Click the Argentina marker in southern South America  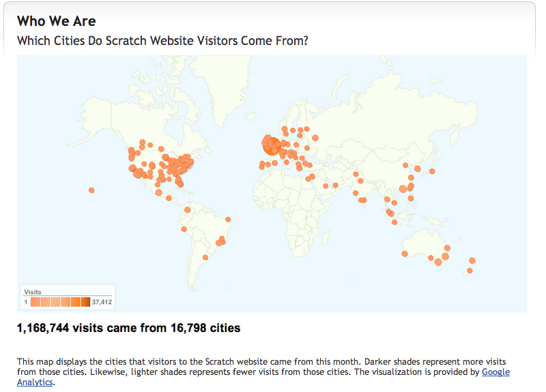pos(205,257)
